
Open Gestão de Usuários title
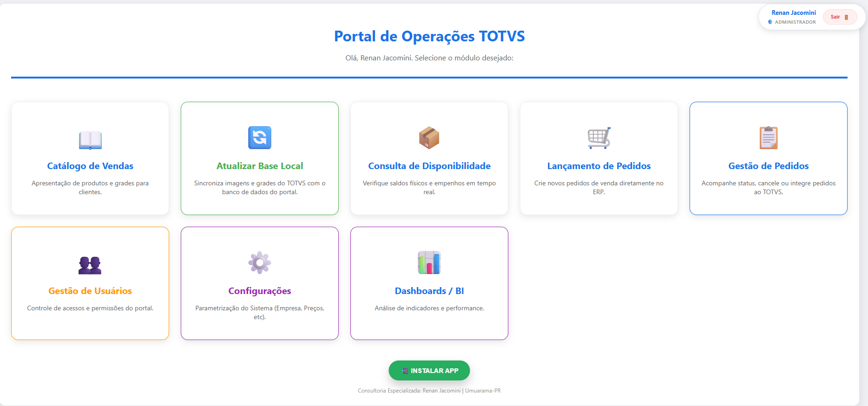click(90, 291)
